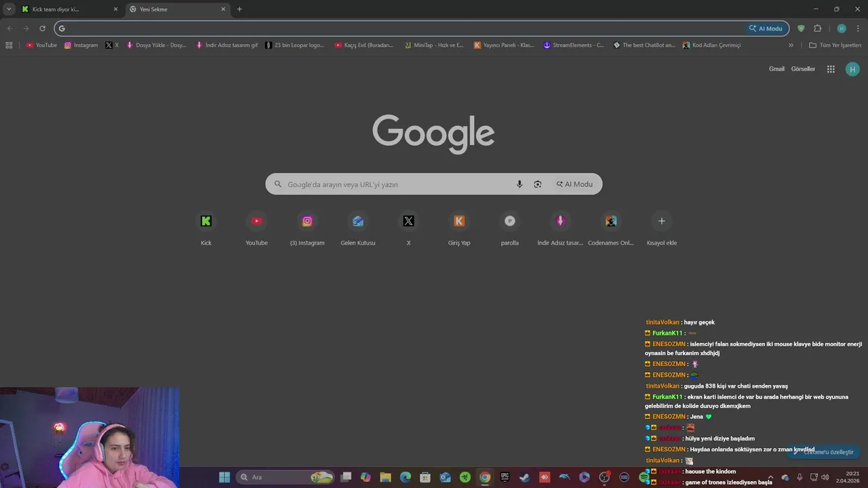Viewport: 868px width, 488px height.
Task: Open Görseller link
Action: coord(803,69)
